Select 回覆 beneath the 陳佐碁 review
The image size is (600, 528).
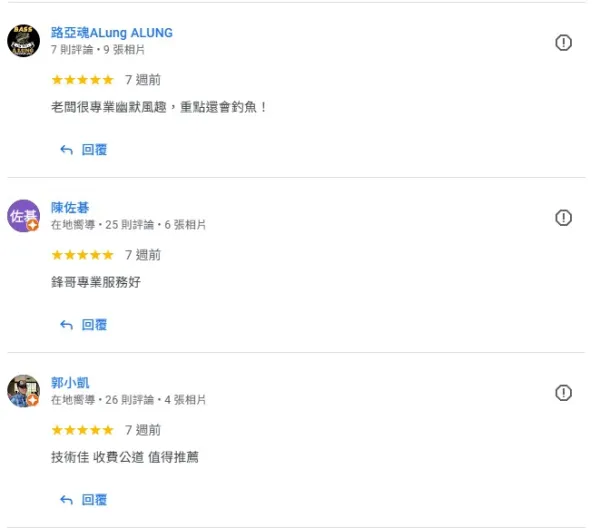94,325
